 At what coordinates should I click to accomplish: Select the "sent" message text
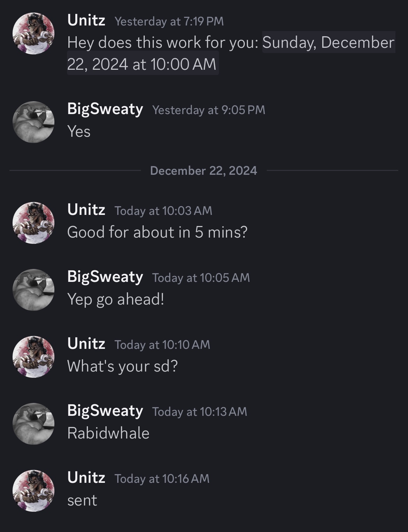point(82,500)
